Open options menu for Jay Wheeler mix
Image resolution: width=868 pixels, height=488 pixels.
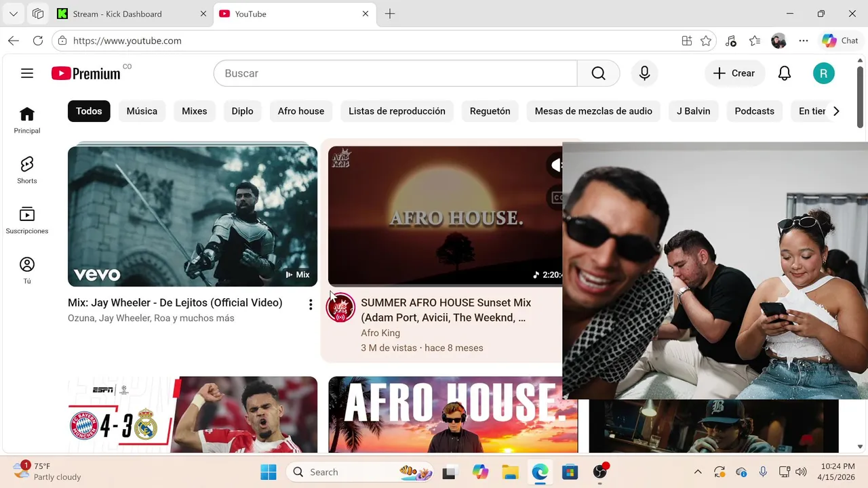(x=311, y=305)
